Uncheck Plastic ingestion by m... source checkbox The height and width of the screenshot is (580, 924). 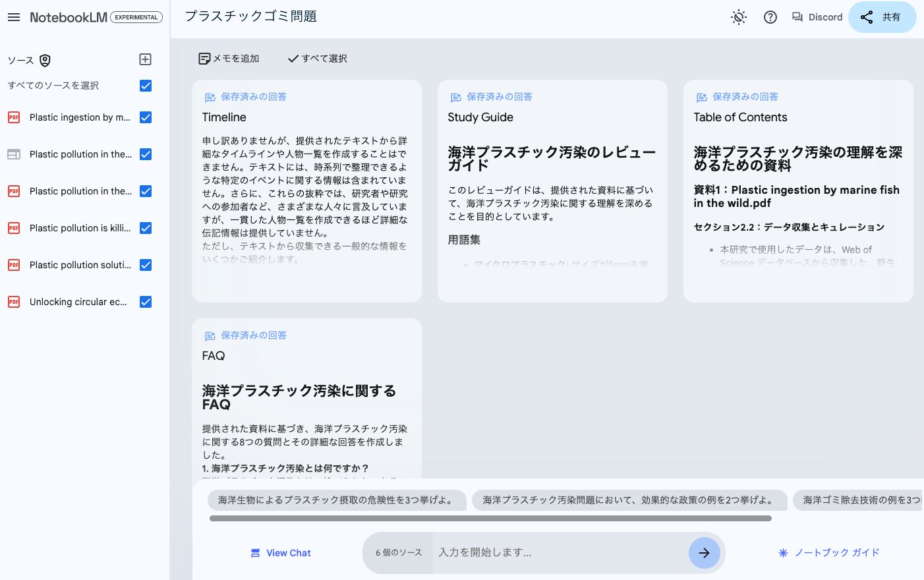[x=146, y=117]
